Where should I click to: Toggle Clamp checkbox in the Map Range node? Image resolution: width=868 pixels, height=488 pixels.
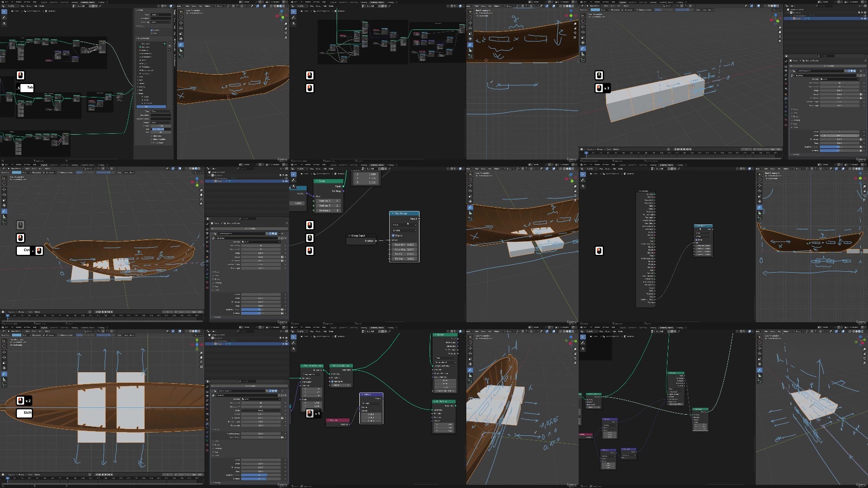[393, 235]
